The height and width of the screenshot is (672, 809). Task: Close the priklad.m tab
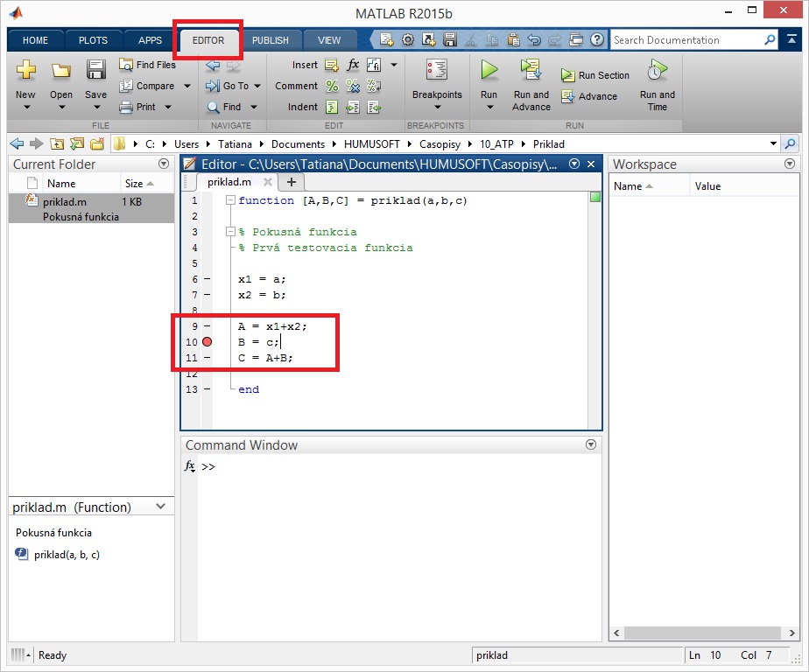pos(267,182)
